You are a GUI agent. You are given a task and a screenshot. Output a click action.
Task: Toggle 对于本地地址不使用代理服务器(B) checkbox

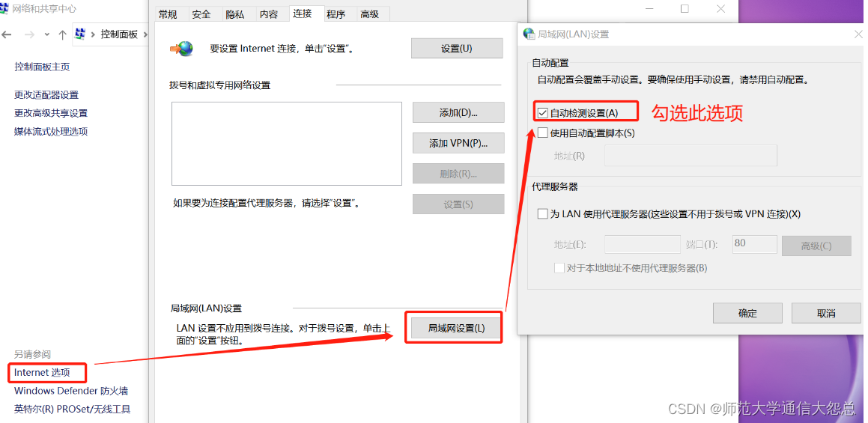(559, 268)
